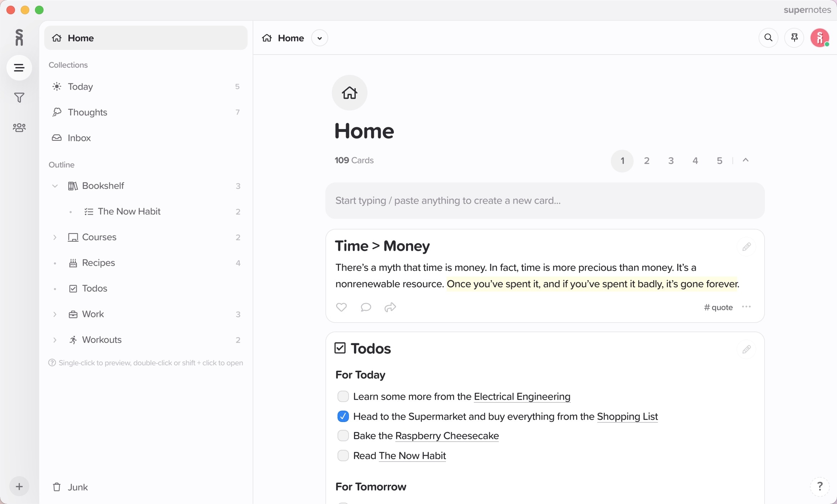Like the Time > Money card
The image size is (837, 504).
click(x=341, y=307)
